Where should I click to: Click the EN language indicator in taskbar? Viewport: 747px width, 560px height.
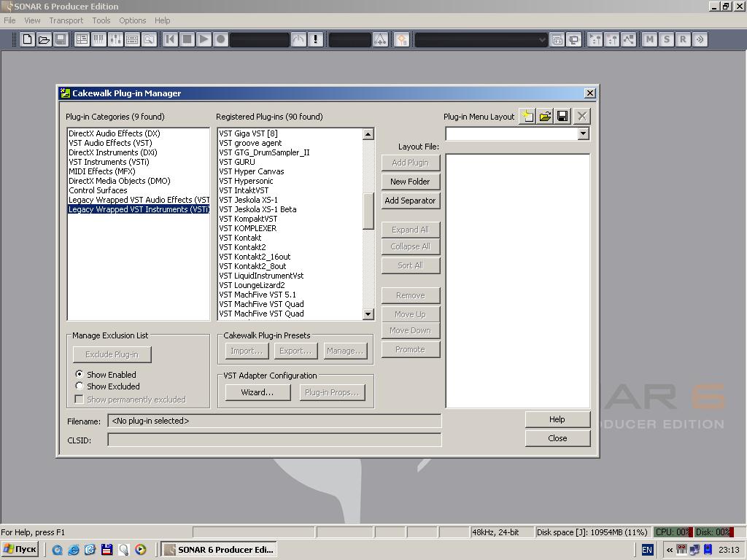647,550
